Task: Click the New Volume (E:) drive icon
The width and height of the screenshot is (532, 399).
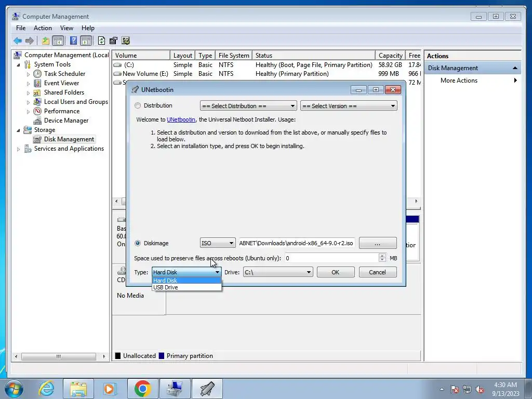Action: point(117,74)
